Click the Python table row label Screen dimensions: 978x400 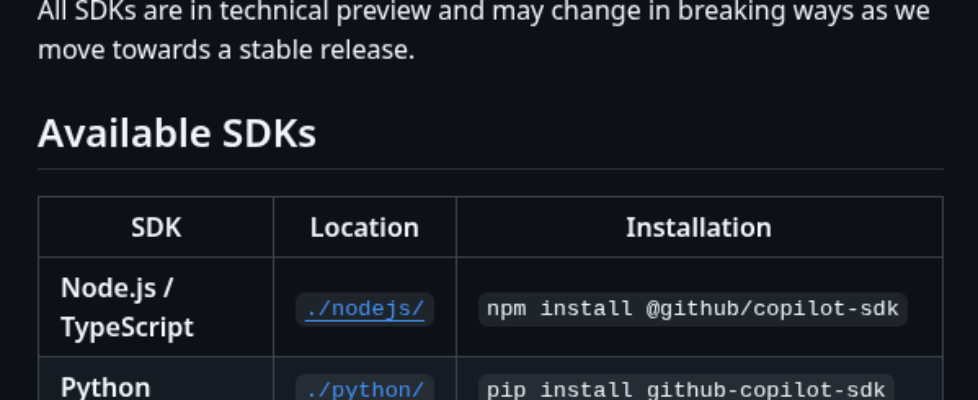click(106, 387)
